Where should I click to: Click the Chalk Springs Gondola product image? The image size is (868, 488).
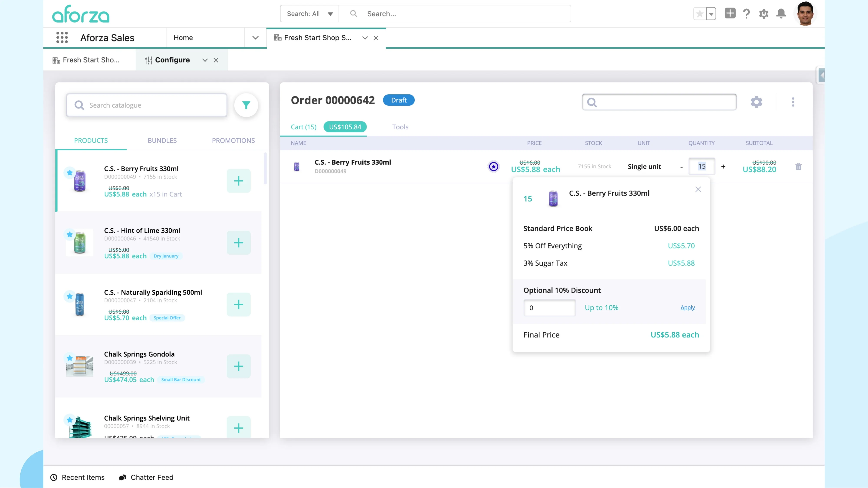click(79, 366)
